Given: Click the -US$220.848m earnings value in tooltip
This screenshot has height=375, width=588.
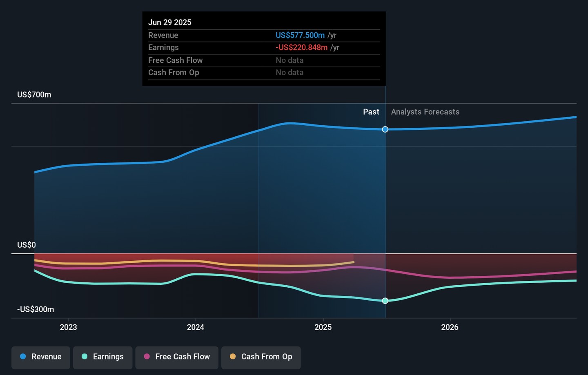Looking at the screenshot, I should pyautogui.click(x=302, y=48).
